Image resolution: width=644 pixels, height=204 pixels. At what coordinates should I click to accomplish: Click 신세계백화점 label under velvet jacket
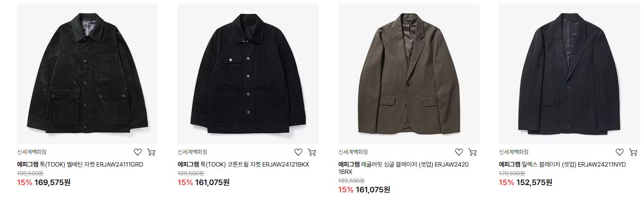(x=32, y=152)
